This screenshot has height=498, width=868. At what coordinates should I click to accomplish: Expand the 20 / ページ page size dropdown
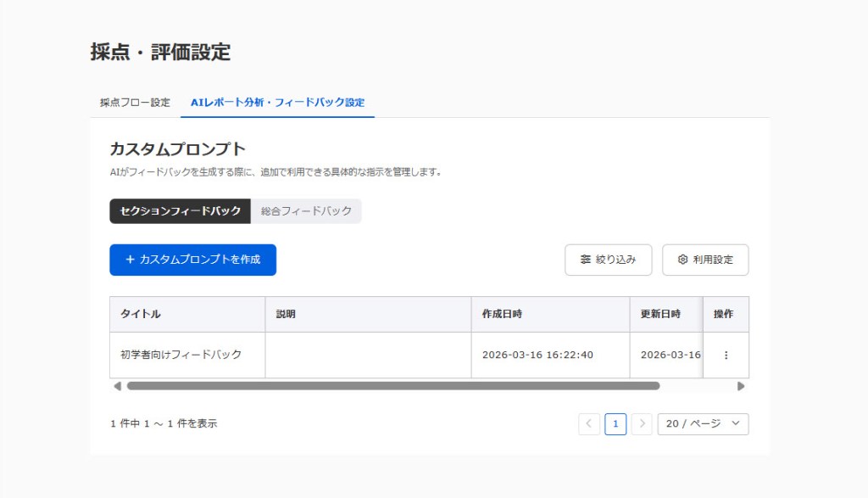pyautogui.click(x=703, y=424)
